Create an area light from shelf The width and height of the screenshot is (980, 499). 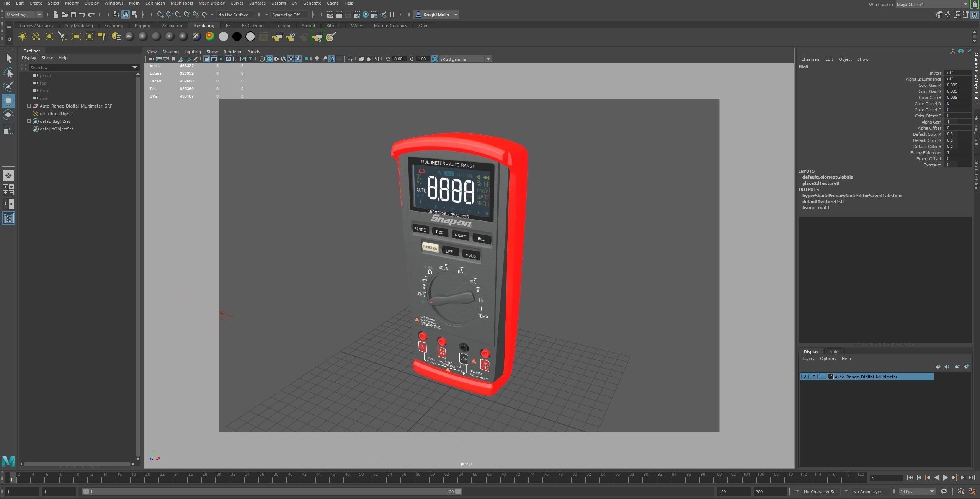[76, 37]
